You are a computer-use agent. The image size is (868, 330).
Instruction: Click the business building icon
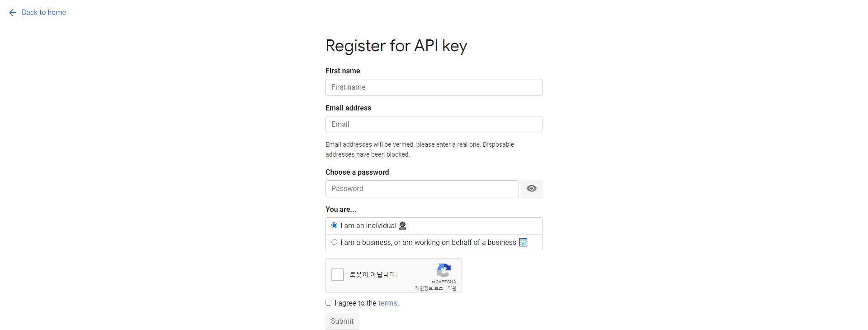pos(523,242)
